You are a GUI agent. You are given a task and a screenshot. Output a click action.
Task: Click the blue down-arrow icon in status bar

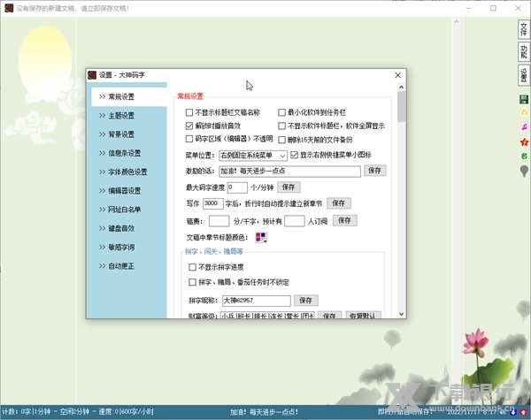(513, 412)
